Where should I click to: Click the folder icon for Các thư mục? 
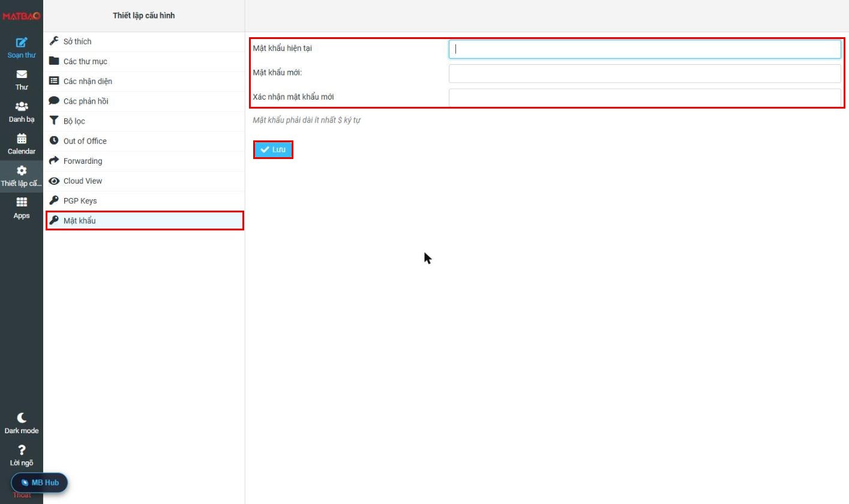[54, 61]
